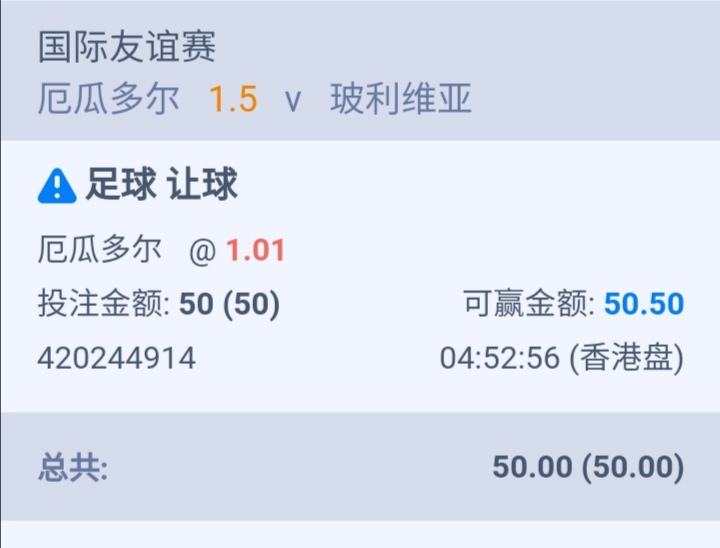Open the 足球 让球 bet type heading

pyautogui.click(x=161, y=186)
